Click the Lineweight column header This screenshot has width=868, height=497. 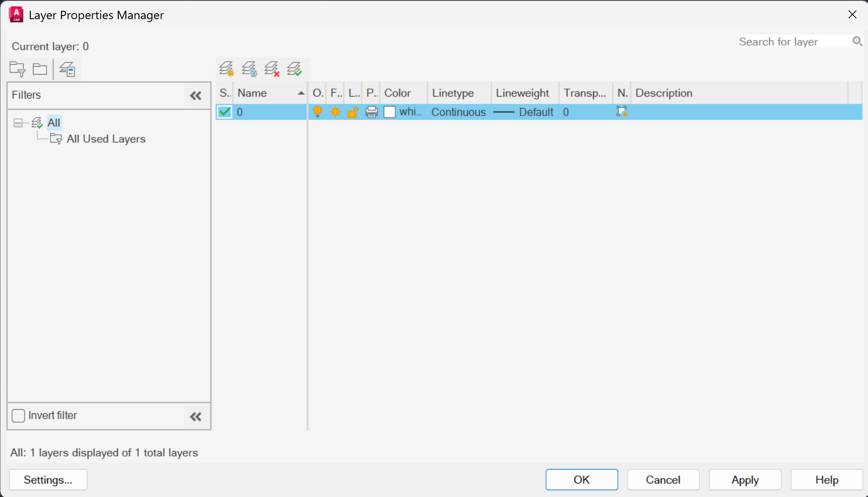(525, 93)
